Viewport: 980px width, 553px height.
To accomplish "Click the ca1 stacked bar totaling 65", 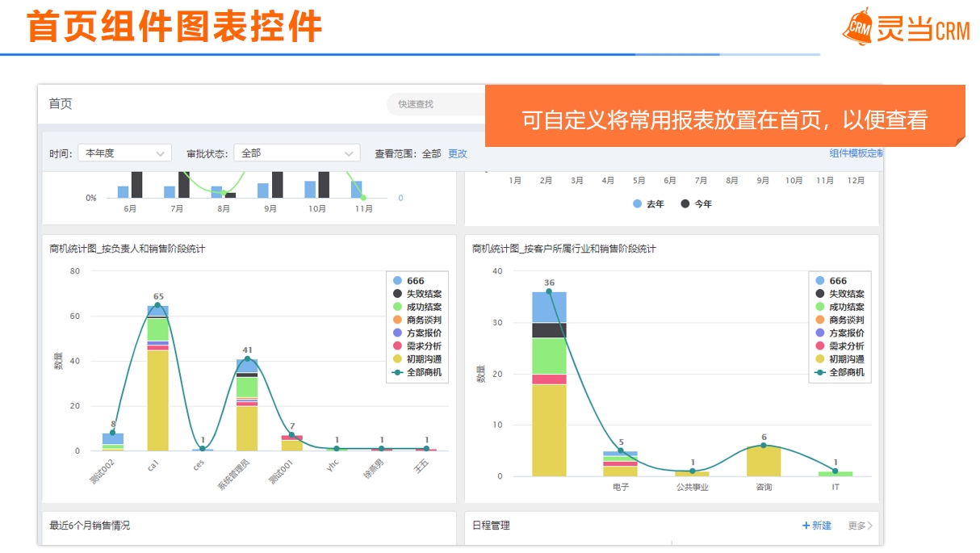I will coord(158,378).
